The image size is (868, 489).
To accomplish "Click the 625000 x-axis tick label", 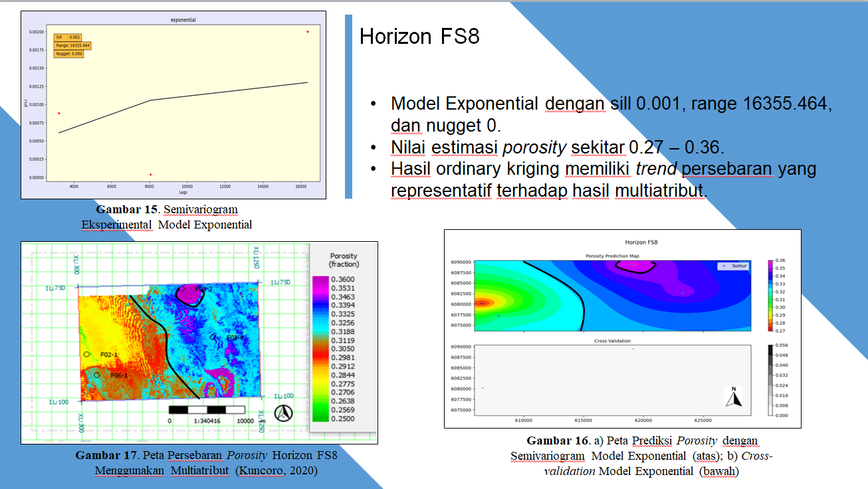I will click(x=703, y=421).
